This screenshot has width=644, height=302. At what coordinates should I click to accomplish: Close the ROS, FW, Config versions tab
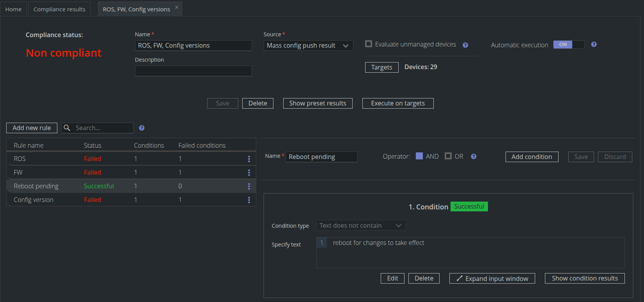point(177,7)
